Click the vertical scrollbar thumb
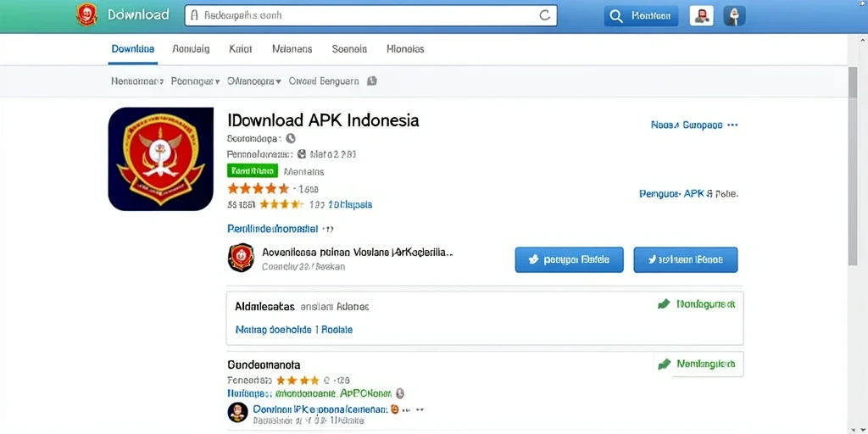The height and width of the screenshot is (434, 868). 853,165
